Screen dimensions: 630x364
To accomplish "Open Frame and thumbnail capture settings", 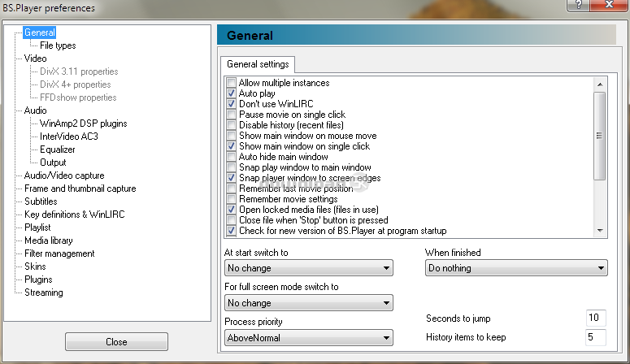I will (80, 188).
